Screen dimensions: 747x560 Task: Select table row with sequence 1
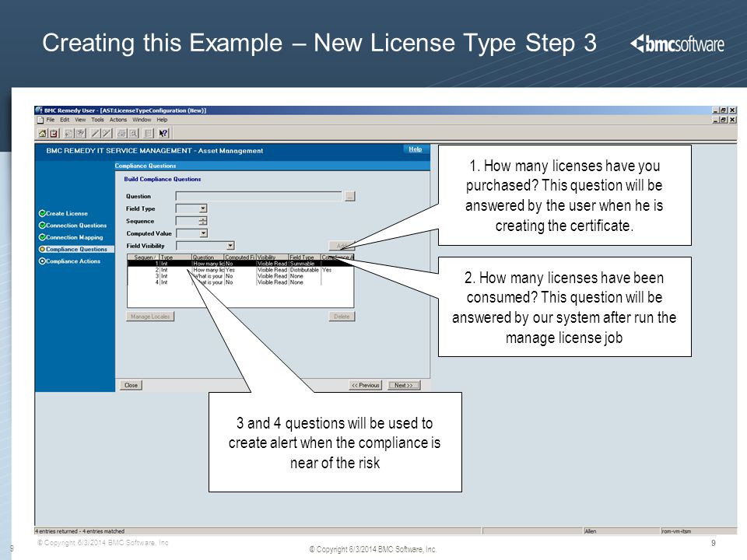240,264
